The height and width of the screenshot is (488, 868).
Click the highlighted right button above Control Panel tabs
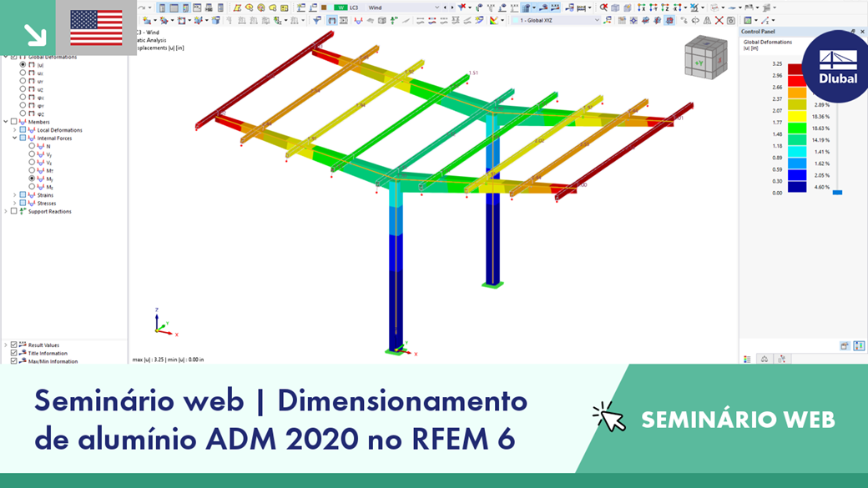pyautogui.click(x=859, y=346)
